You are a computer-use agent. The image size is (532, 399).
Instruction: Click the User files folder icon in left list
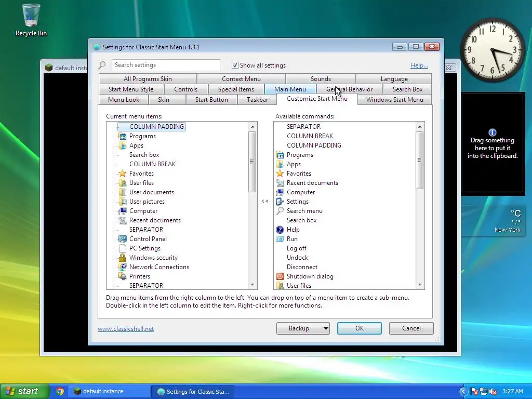pos(123,183)
